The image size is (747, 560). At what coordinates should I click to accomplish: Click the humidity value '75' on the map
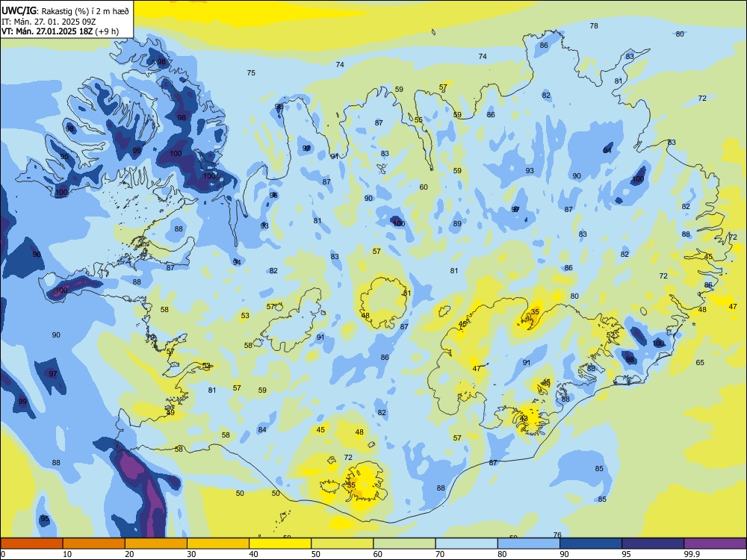[251, 73]
